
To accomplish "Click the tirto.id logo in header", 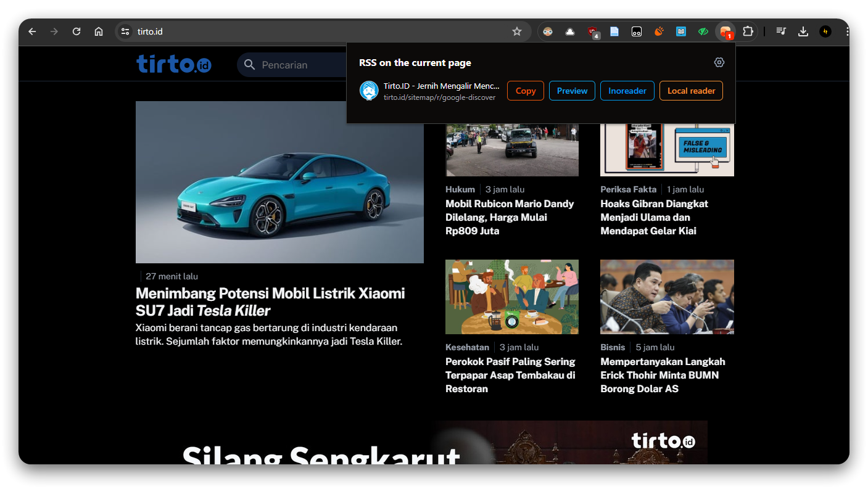I will coord(174,64).
